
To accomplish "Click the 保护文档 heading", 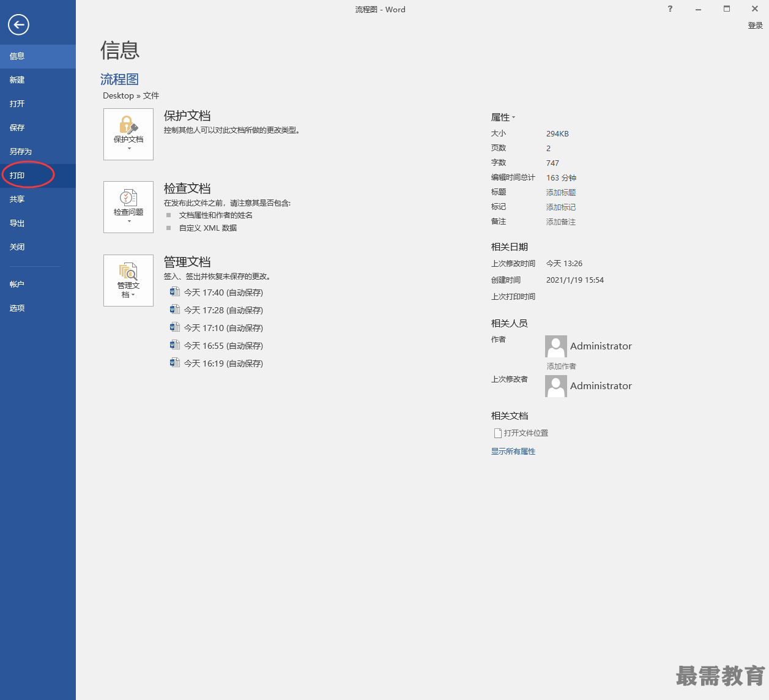I will pyautogui.click(x=187, y=116).
